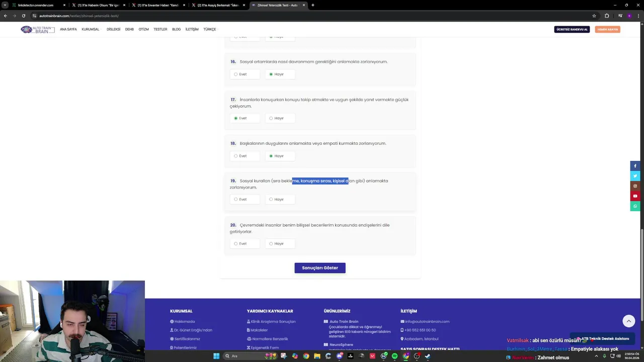Open Klinik Araştırma Sonuçları footer link
Screen dimensions: 644x362
point(271,321)
